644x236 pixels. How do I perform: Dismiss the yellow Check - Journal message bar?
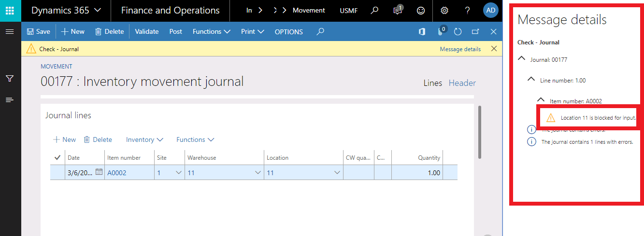(493, 49)
